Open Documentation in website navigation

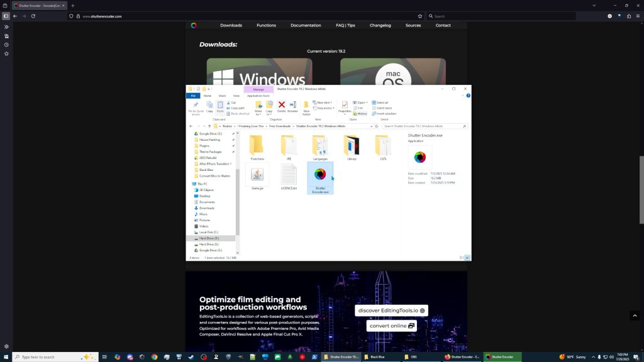[x=306, y=25]
